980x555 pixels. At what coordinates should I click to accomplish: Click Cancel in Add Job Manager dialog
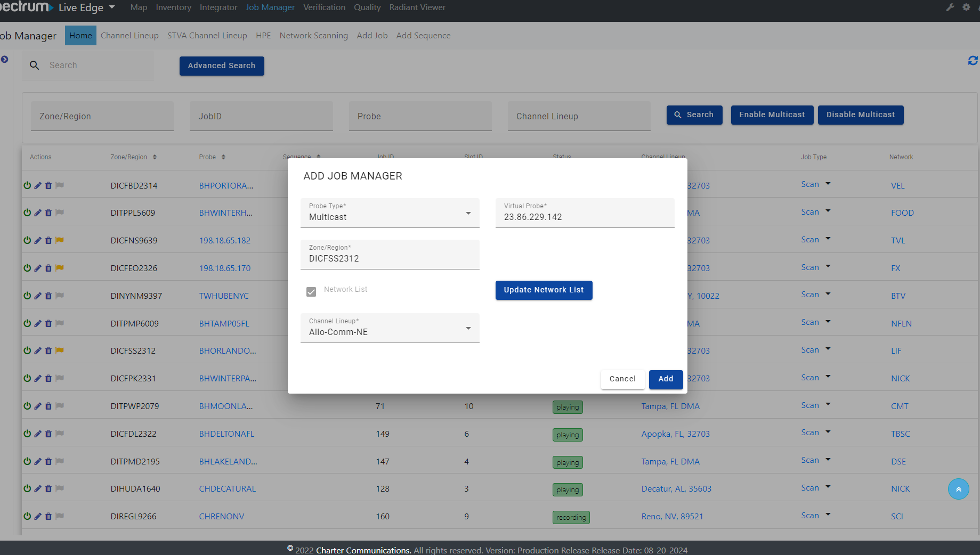point(622,379)
